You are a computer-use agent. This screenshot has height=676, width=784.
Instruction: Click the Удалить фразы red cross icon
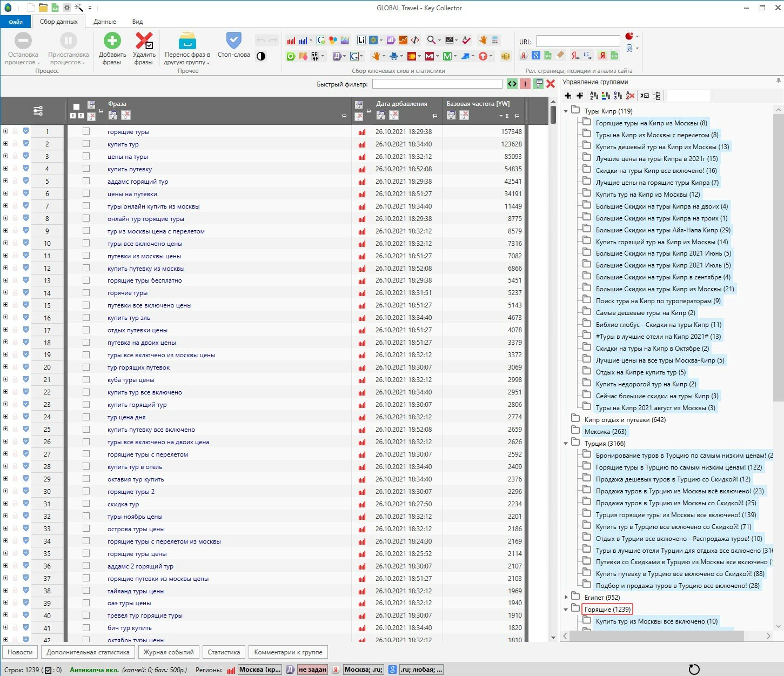144,41
